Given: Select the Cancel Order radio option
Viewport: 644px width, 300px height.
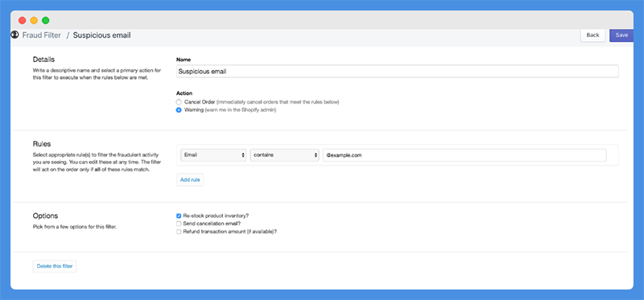Looking at the screenshot, I should tap(179, 102).
